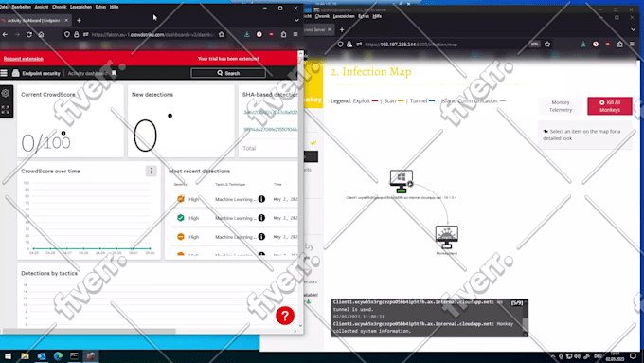Open downloads in the Island Server browser
Viewport: 644px width, 363px height.
583,44
